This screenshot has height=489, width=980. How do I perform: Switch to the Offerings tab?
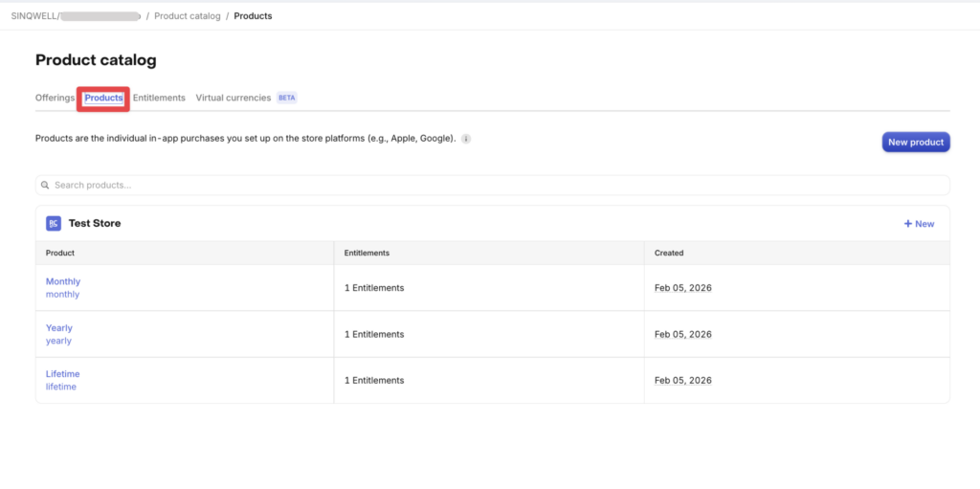(55, 98)
